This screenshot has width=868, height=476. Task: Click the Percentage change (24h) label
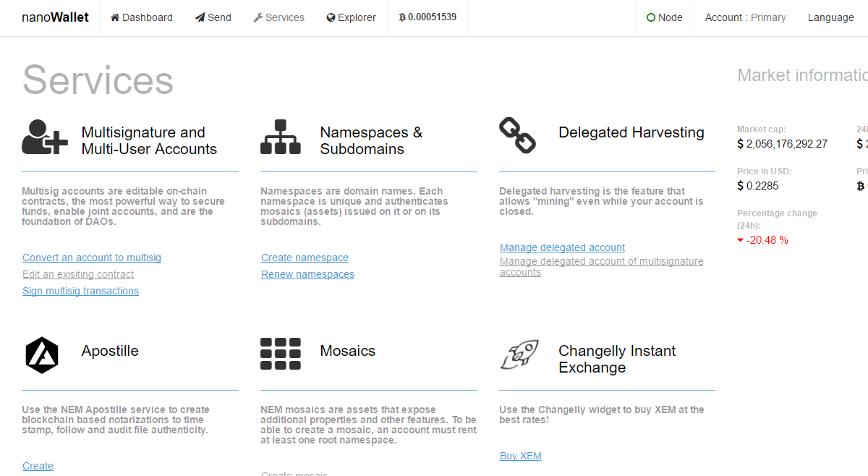777,218
